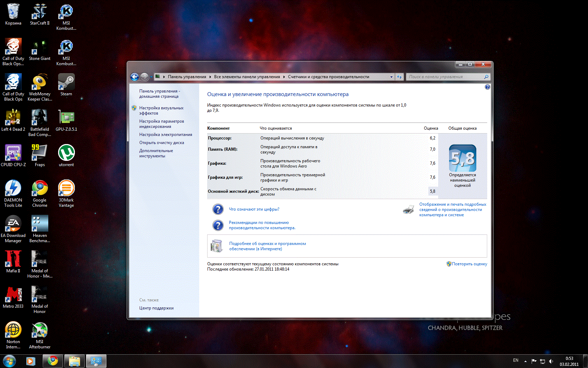Image resolution: width=588 pixels, height=368 pixels.
Task: Click Что означают эти цифры? link
Action: tap(254, 209)
